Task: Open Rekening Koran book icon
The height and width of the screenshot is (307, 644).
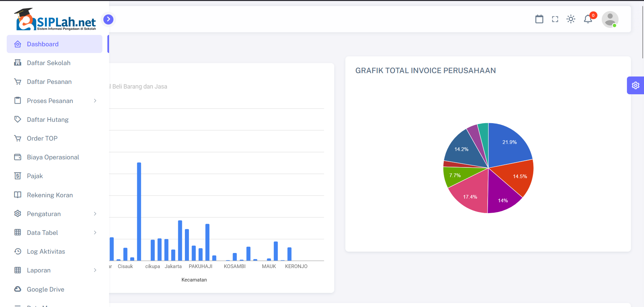Action: coord(18,195)
